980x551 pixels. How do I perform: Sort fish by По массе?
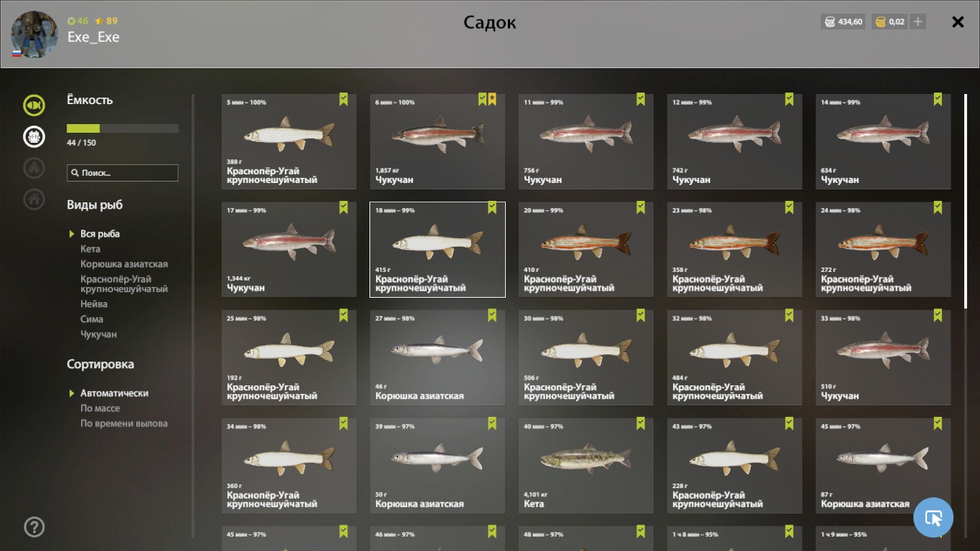(100, 408)
